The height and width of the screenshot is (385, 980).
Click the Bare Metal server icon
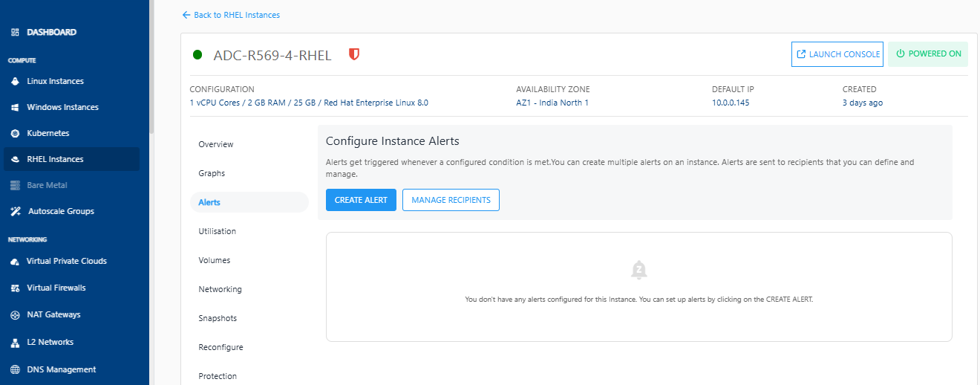[15, 185]
